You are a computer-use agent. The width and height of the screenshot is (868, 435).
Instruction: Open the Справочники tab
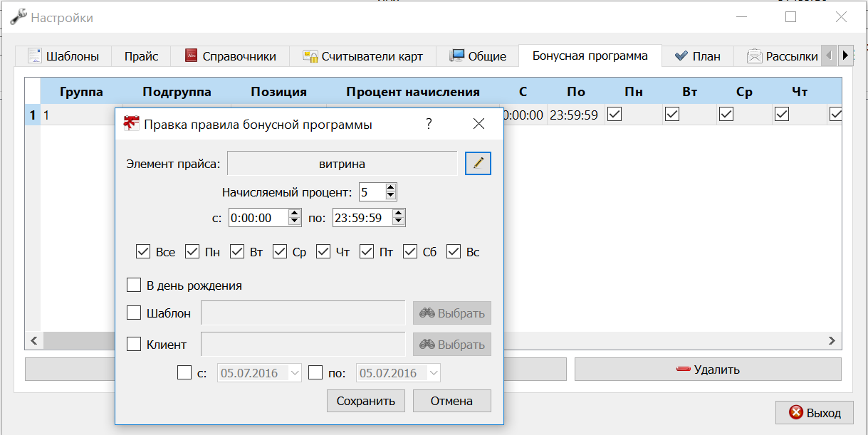click(x=231, y=56)
